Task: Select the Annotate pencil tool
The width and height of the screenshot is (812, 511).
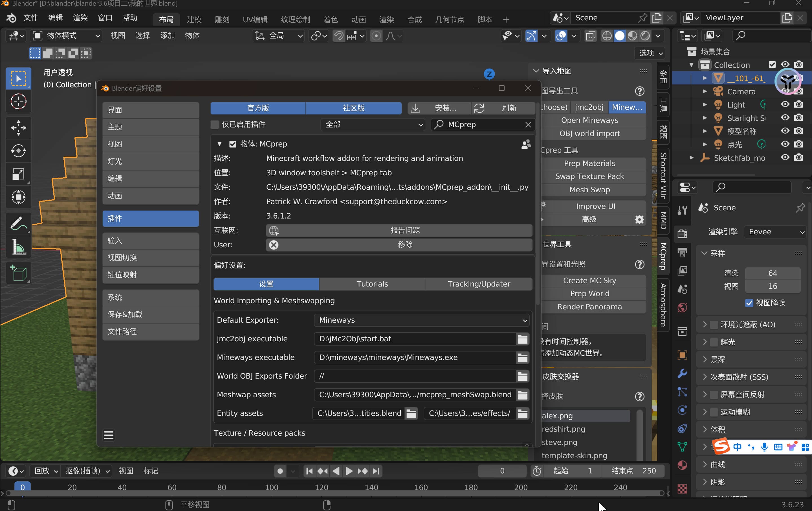Action: pyautogui.click(x=18, y=223)
